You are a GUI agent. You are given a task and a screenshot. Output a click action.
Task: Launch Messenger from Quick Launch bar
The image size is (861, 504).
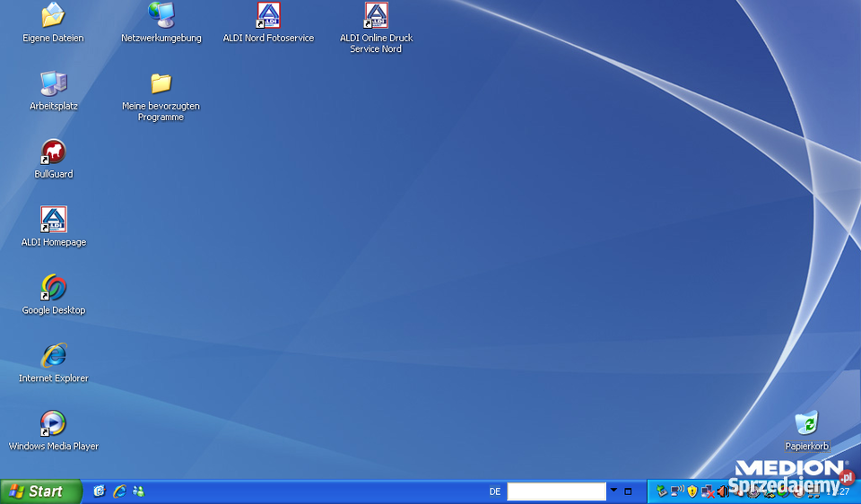click(139, 491)
